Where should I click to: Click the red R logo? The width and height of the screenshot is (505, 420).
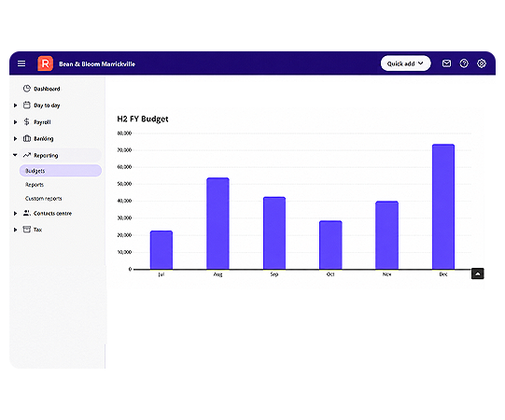coord(45,63)
